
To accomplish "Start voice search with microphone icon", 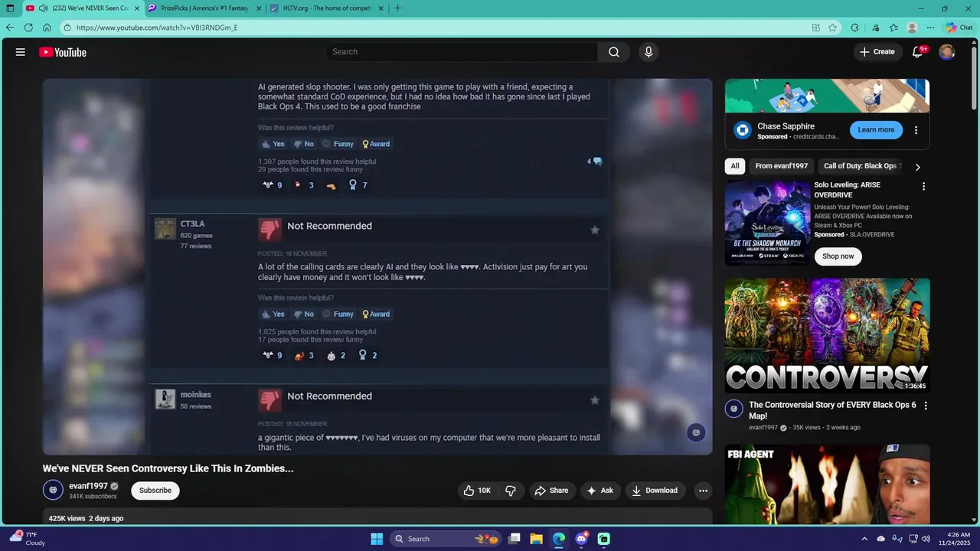I will coord(648,52).
